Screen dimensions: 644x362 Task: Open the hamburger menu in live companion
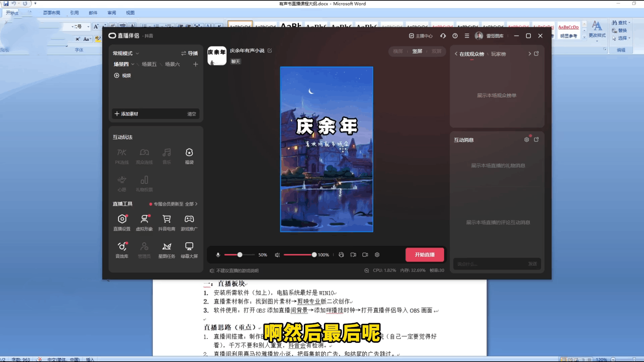467,36
